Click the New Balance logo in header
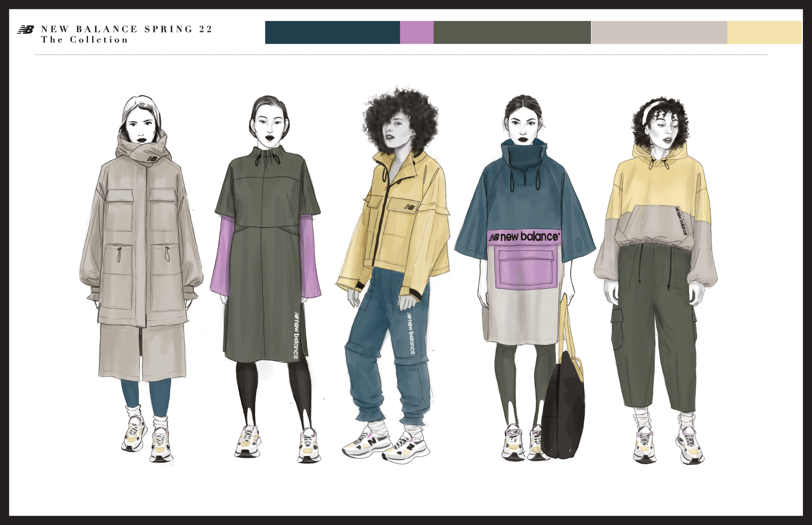Screen dimensions: 812x525 point(26,30)
